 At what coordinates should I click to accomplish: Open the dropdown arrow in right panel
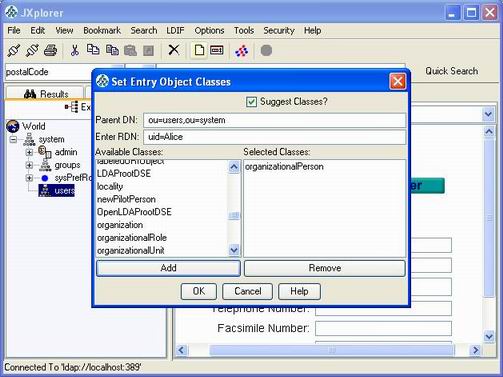click(x=488, y=114)
